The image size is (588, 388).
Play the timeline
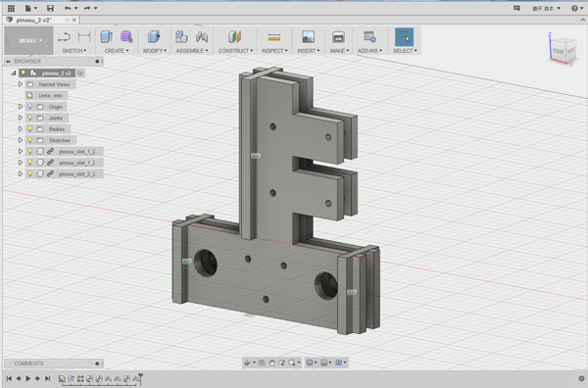pos(28,378)
